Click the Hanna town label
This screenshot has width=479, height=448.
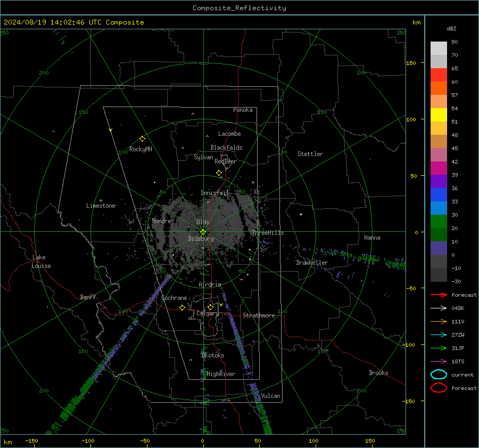point(372,238)
